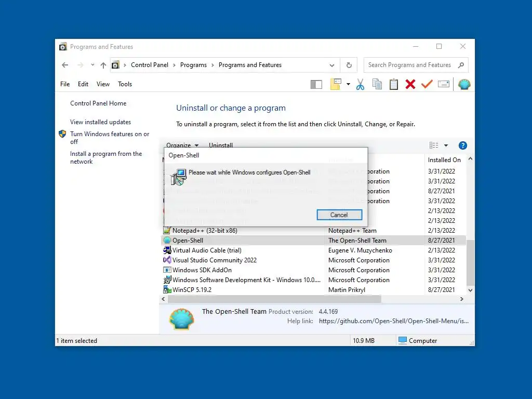Screen dimensions: 532x399
Task: Click Install a program from the network
Action: point(106,157)
